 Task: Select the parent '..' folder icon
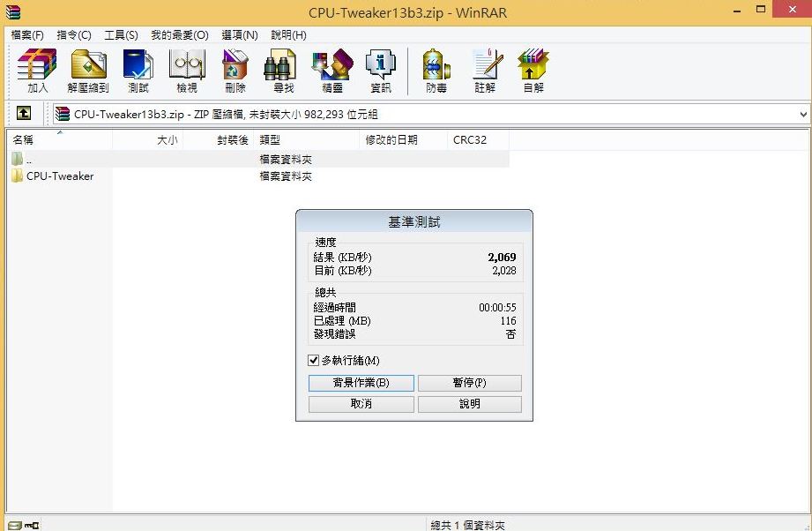(x=17, y=159)
